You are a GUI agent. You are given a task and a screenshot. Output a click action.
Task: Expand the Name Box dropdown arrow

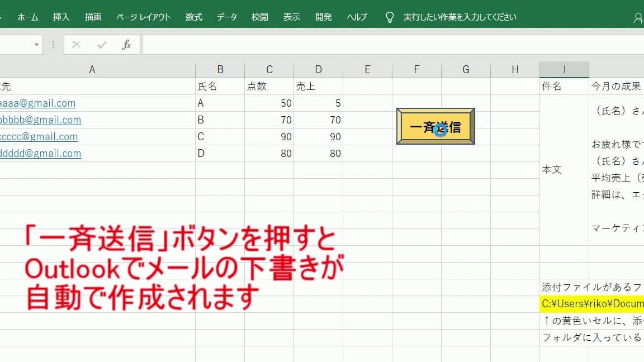(37, 45)
